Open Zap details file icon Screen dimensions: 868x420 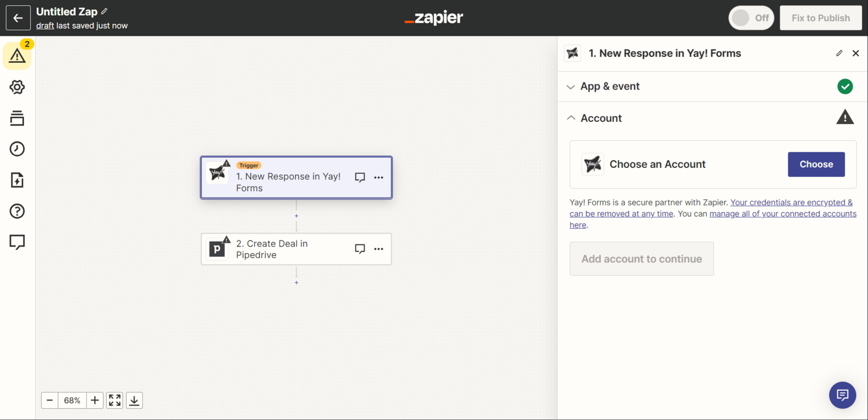17,180
